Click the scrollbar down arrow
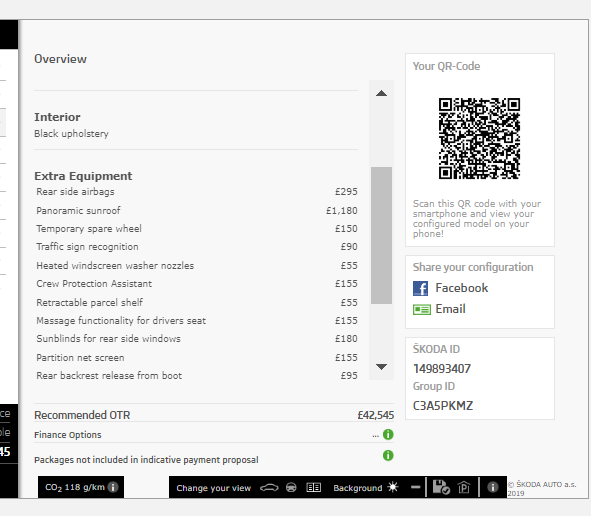Screen dimensions: 591x516 tap(381, 367)
